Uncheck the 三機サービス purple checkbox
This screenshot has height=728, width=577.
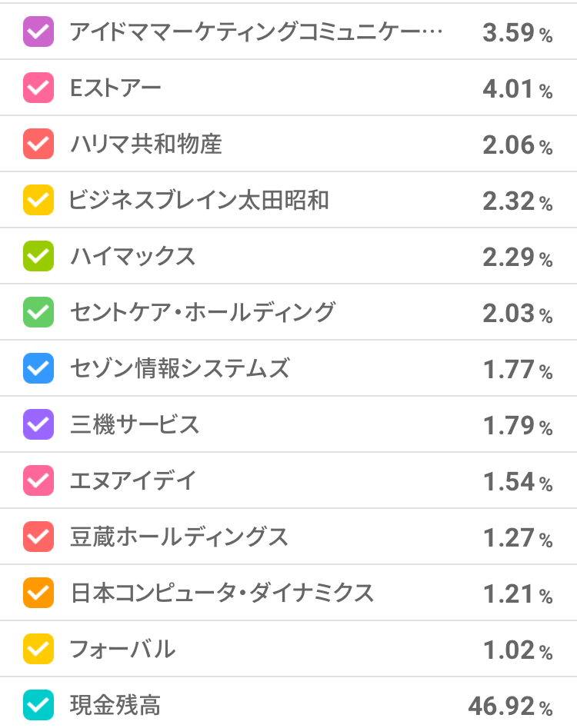coord(38,424)
